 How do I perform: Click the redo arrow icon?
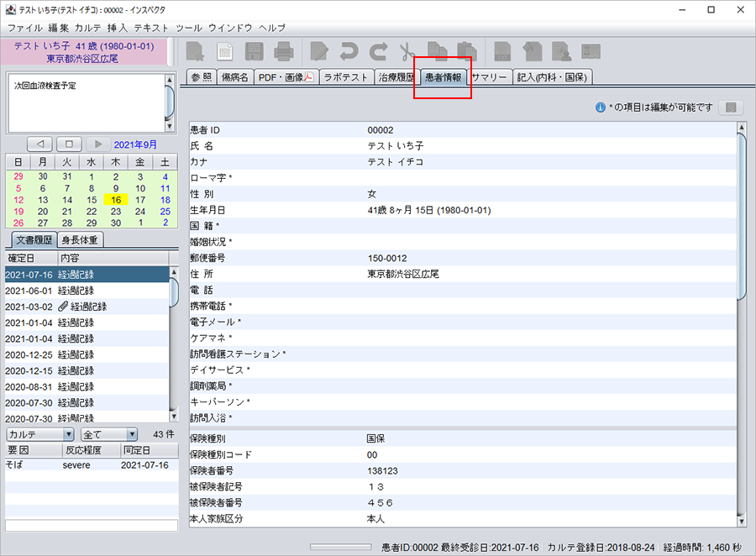[378, 51]
